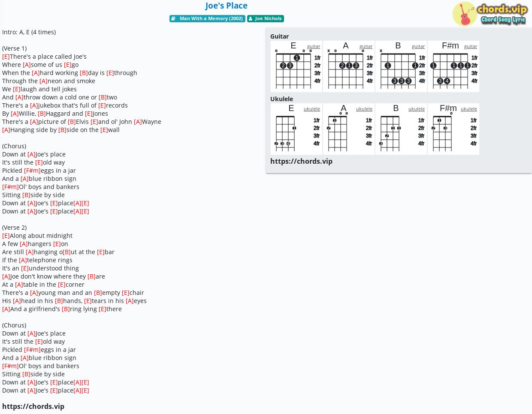Screen dimensions: 532x414
Task: Click the 'Joe don't know where they are' lyric line
Action: (x=54, y=276)
